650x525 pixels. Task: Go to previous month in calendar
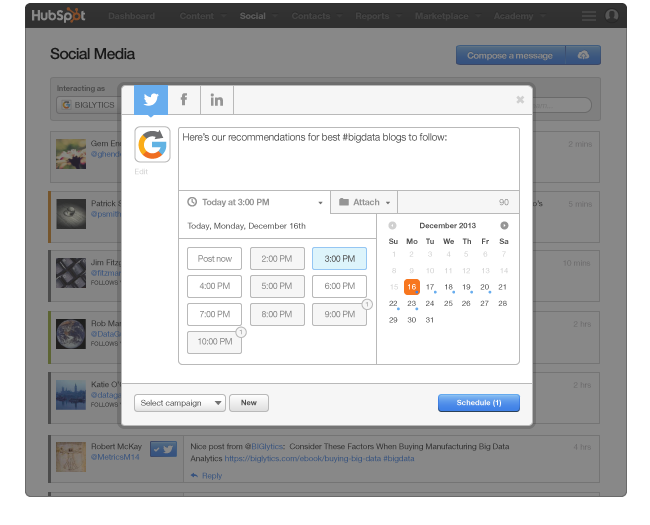pos(392,226)
